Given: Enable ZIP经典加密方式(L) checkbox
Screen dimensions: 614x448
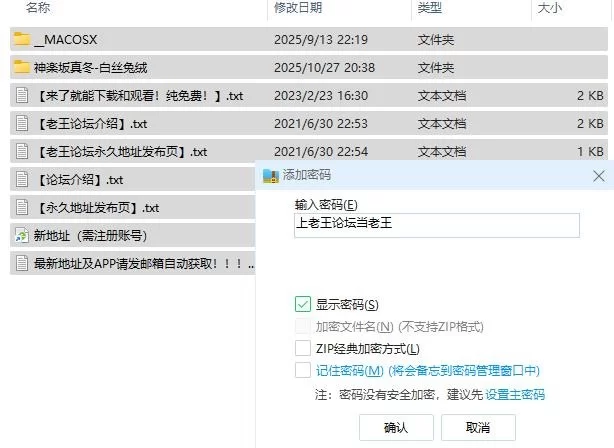Looking at the screenshot, I should coord(303,348).
